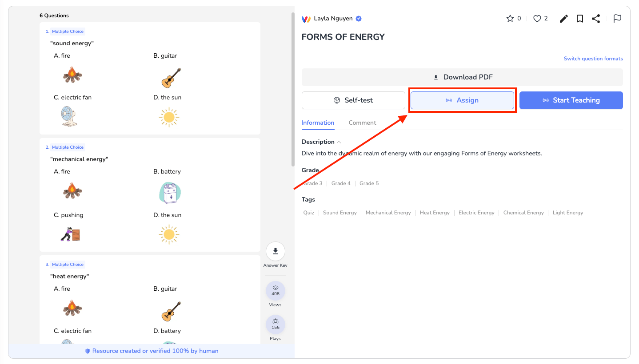Switch to the Comment tab
Image resolution: width=639 pixels, height=364 pixels.
[362, 123]
